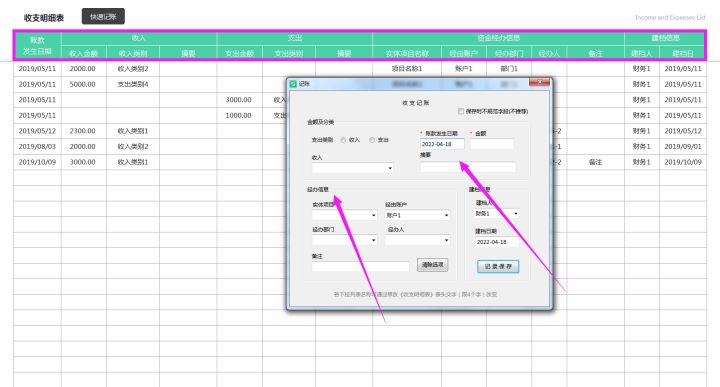Select the 收入金额 column header
Image resolution: width=720 pixels, height=387 pixels.
[84, 53]
